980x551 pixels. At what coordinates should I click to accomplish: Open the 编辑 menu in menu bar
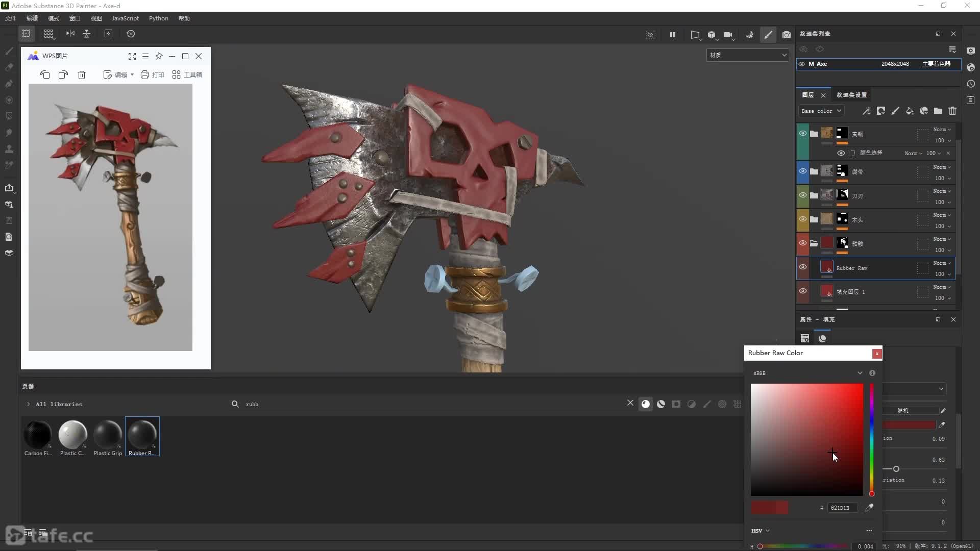point(32,18)
